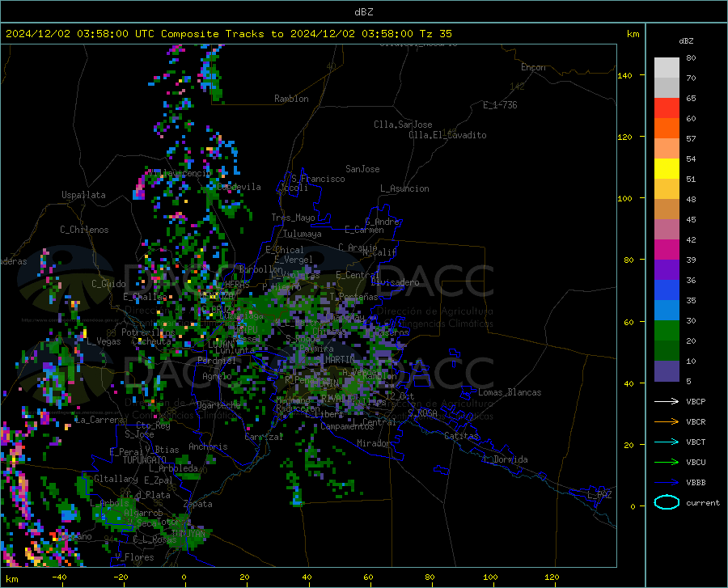
Task: Click the 'VBBB' legend label
Action: (x=696, y=483)
